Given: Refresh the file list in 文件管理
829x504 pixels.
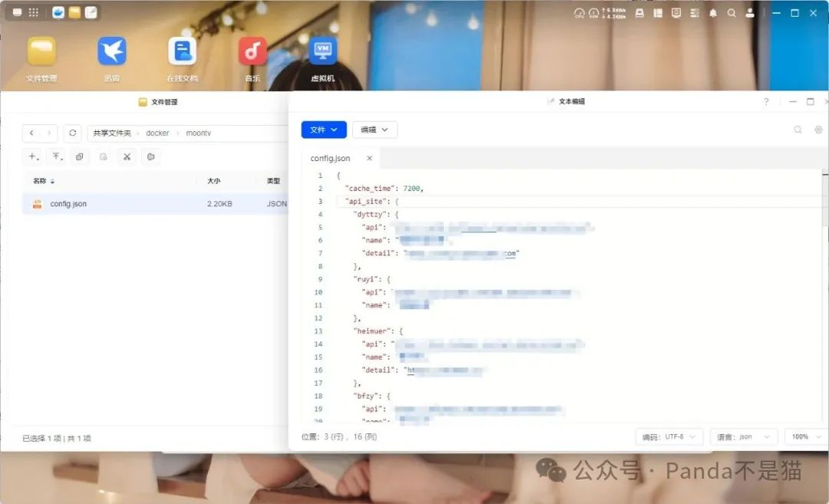Looking at the screenshot, I should coord(72,133).
